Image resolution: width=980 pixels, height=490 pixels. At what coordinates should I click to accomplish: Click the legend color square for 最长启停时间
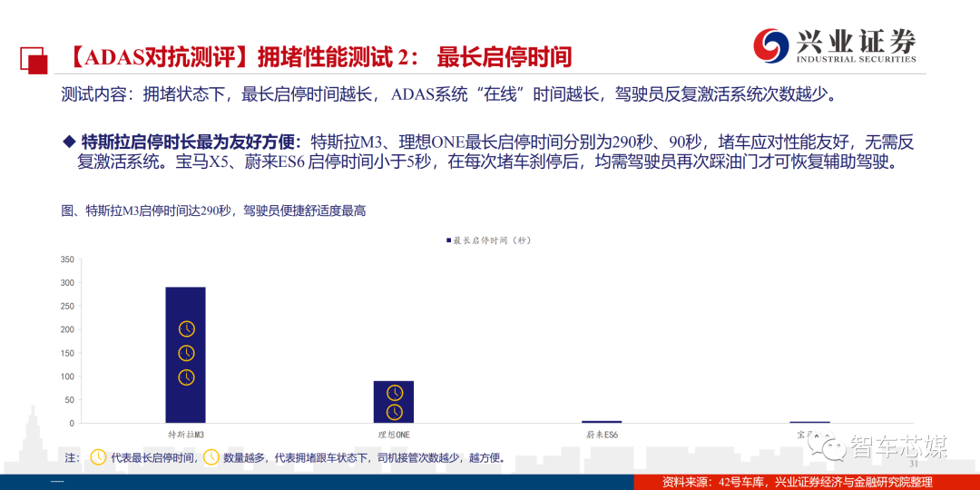[x=449, y=240]
